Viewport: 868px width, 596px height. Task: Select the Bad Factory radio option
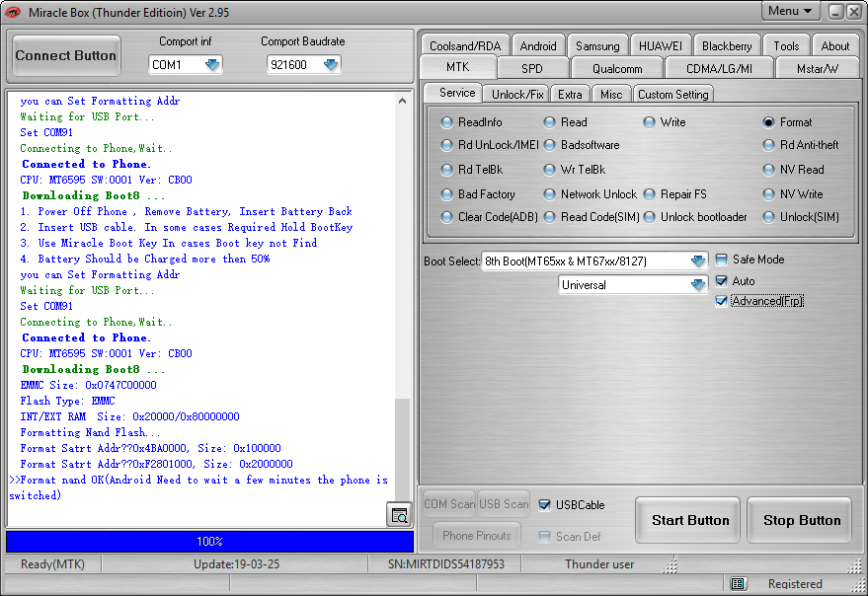478,194
